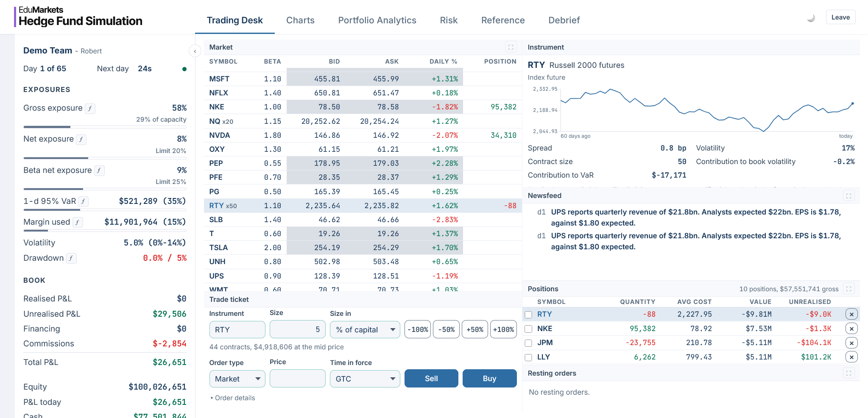868x418 pixels.
Task: Toggle dark mode moon icon
Action: pos(811,18)
